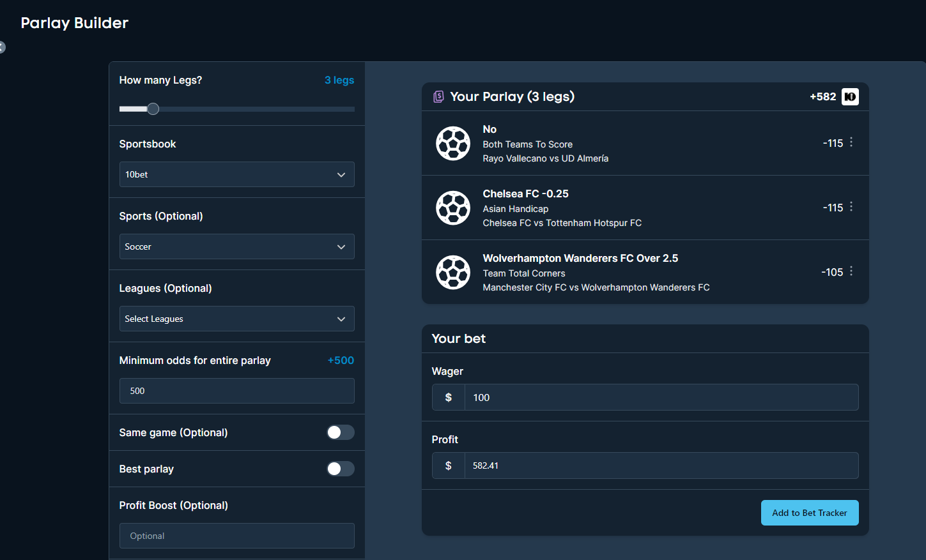Click the '3 legs' value label
Screen dimensions: 926x560
coord(339,80)
